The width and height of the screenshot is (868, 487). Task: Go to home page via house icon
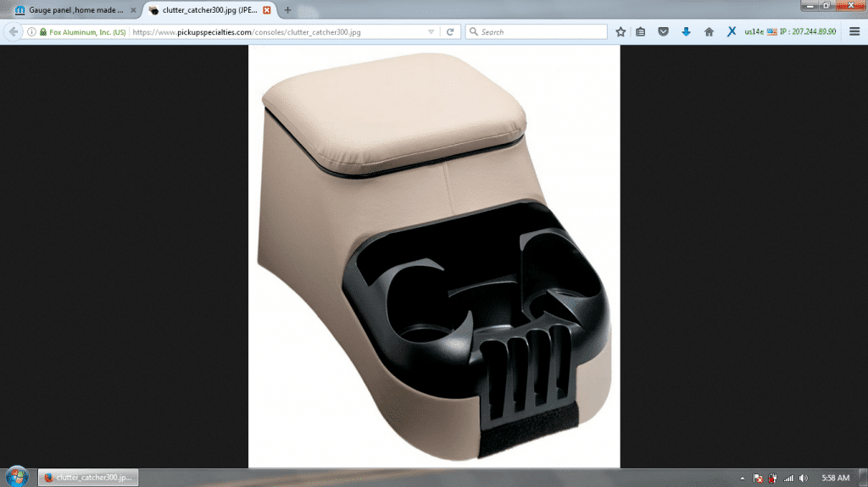[x=709, y=31]
